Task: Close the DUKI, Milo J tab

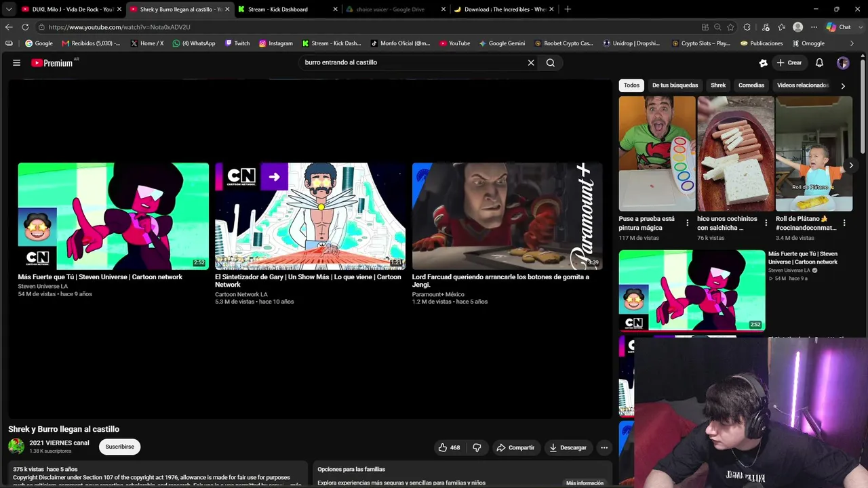Action: (x=119, y=9)
